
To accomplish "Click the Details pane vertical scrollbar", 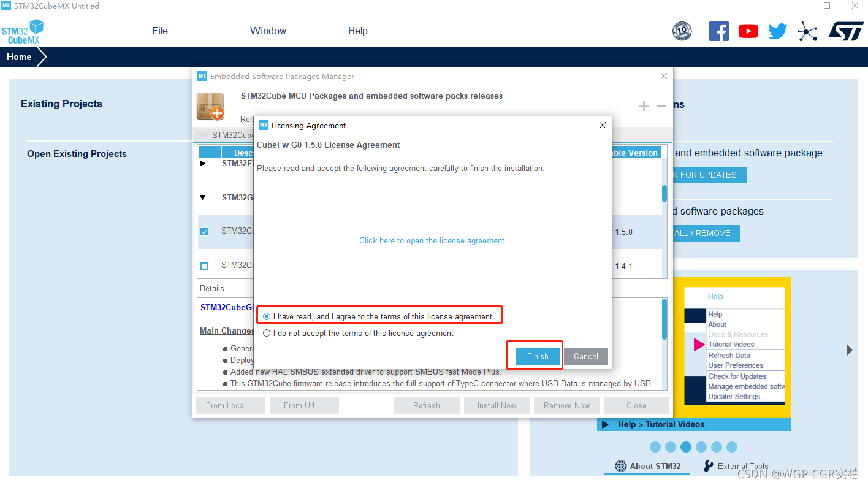I will pyautogui.click(x=664, y=319).
